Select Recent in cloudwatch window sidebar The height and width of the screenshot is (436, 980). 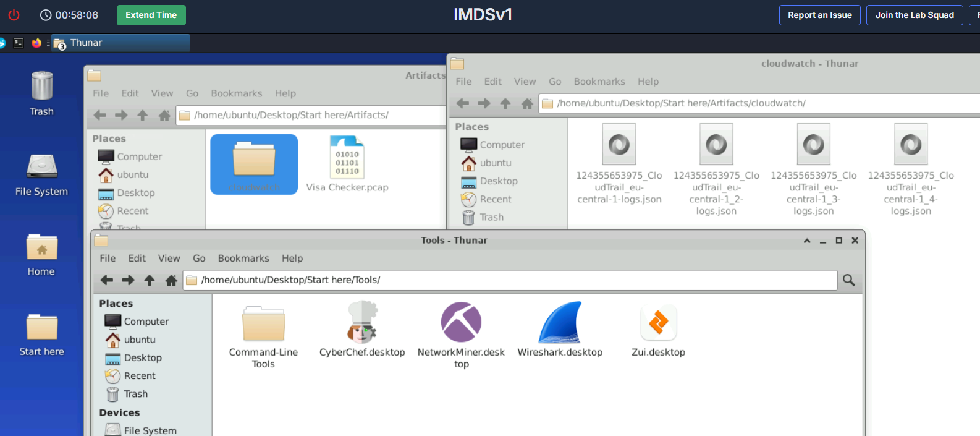[x=487, y=199]
